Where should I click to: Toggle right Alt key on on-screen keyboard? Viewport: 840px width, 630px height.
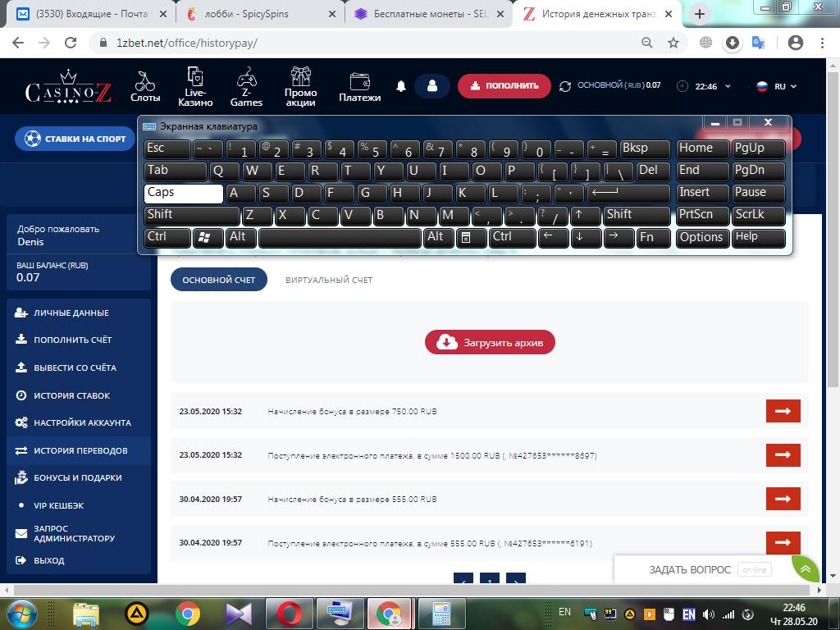coord(439,238)
